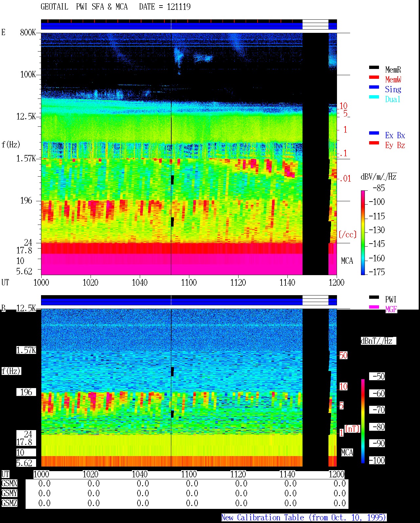The image size is (420, 523).
Task: Click the red '50' magnetic scale label
Action: tap(343, 355)
